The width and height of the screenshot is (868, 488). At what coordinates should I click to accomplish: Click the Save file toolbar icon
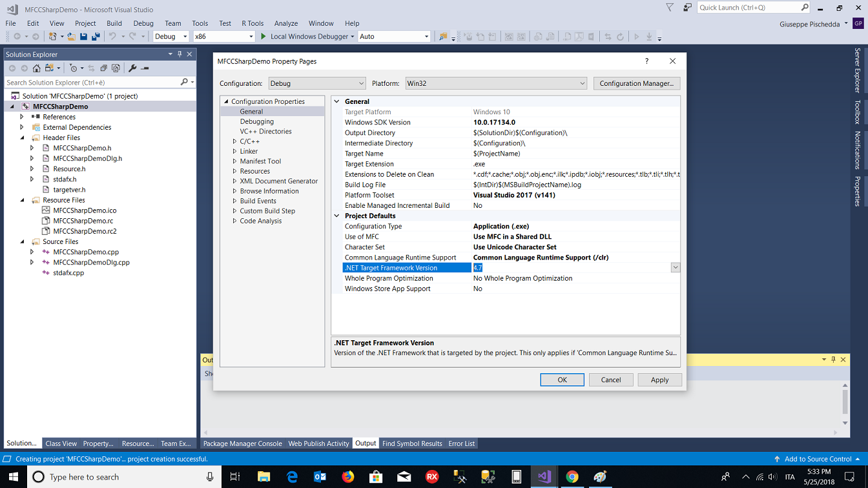tap(83, 37)
